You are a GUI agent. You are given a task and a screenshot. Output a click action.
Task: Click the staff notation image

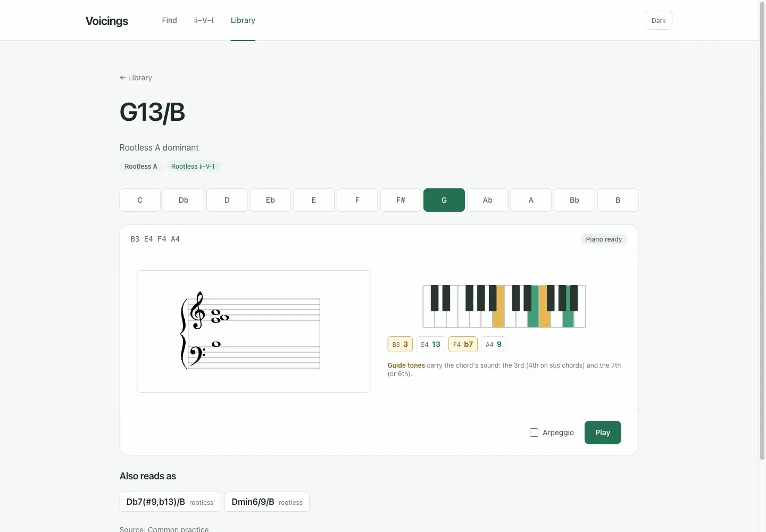(254, 331)
